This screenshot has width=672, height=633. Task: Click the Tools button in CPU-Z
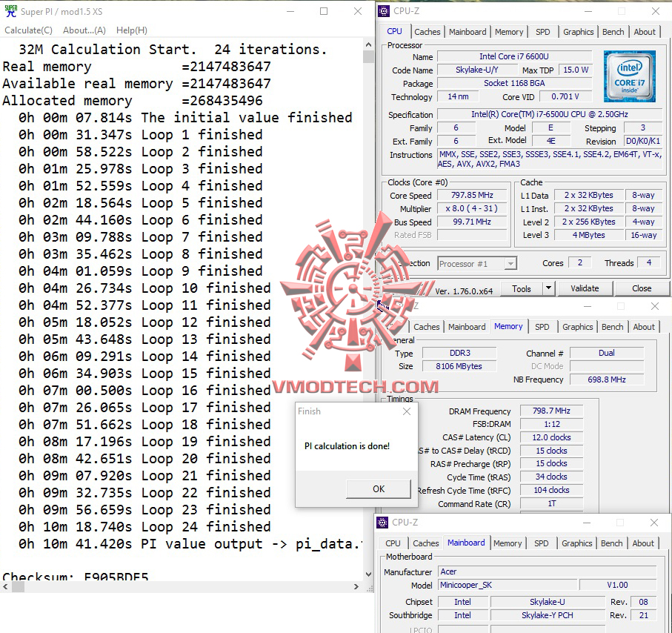click(x=521, y=288)
